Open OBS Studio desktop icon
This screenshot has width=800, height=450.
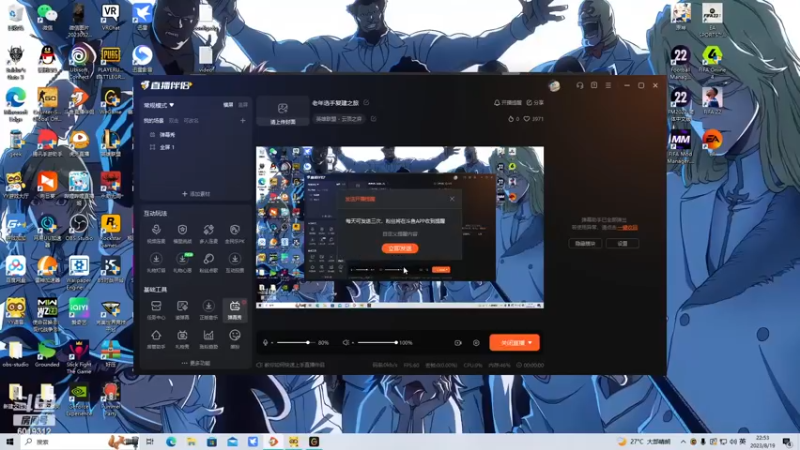[79, 228]
